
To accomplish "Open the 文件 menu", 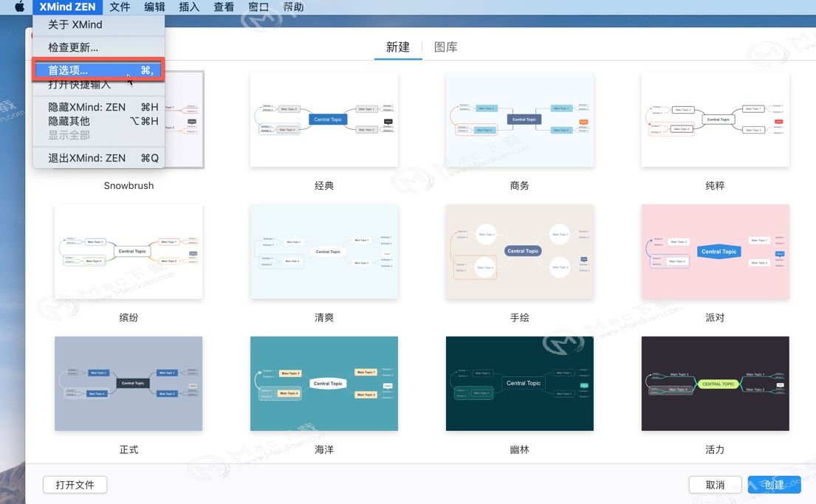I will point(120,7).
